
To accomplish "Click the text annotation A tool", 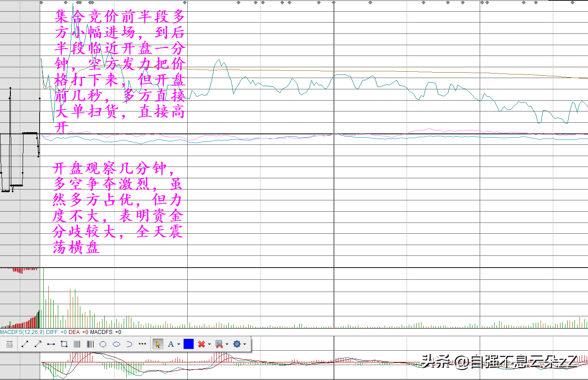I will tap(171, 344).
